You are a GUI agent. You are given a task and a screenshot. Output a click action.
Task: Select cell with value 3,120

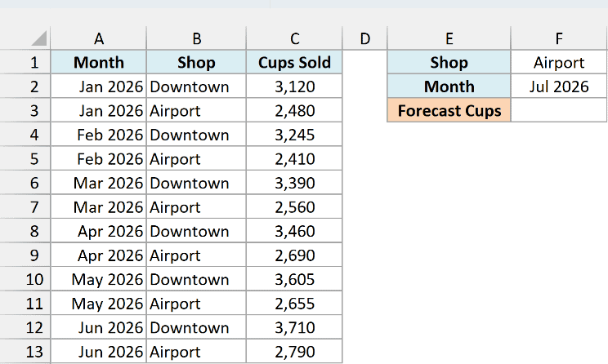(294, 87)
